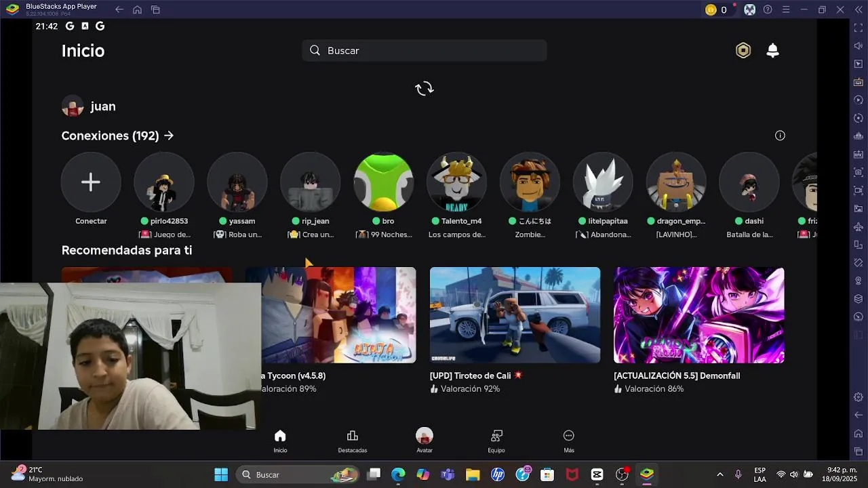The image size is (868, 488).
Task: Open File Explorer from the taskbar
Action: pos(473,474)
